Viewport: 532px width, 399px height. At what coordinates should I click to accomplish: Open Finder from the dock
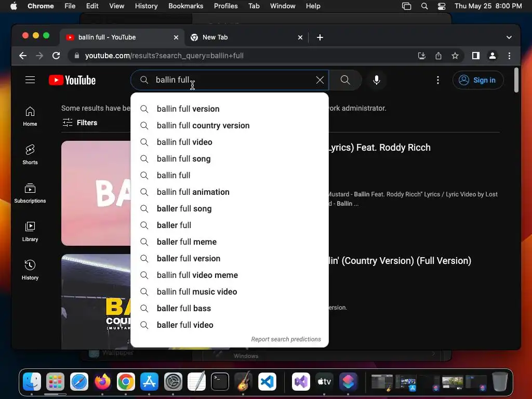(x=32, y=381)
